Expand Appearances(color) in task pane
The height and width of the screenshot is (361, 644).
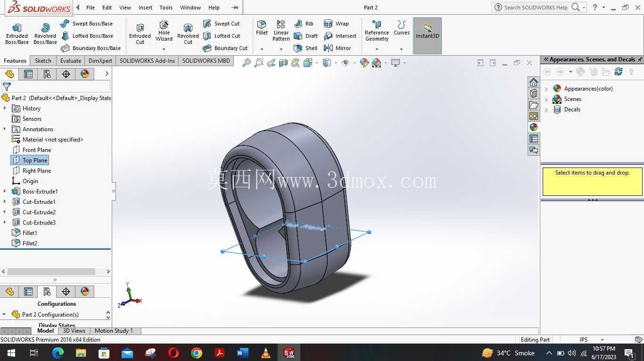pos(546,89)
